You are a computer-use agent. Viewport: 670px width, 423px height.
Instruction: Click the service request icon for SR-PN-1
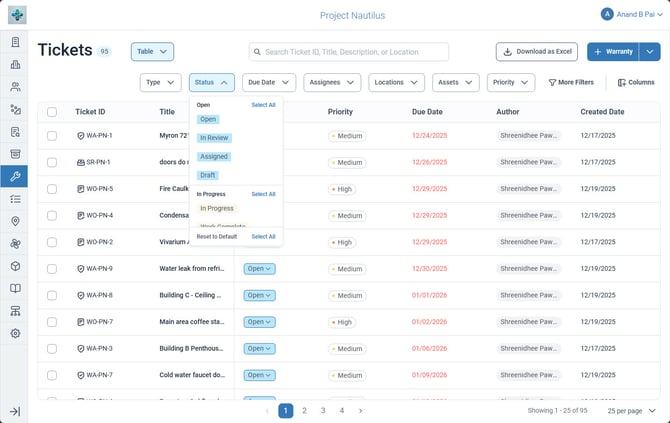[x=81, y=162]
